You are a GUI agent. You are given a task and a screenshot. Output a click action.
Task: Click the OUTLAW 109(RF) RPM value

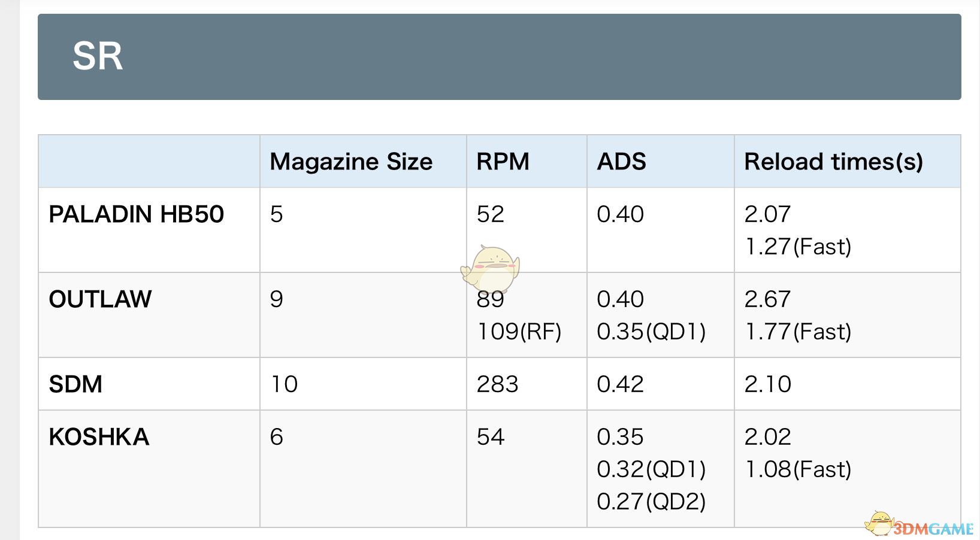pos(519,332)
